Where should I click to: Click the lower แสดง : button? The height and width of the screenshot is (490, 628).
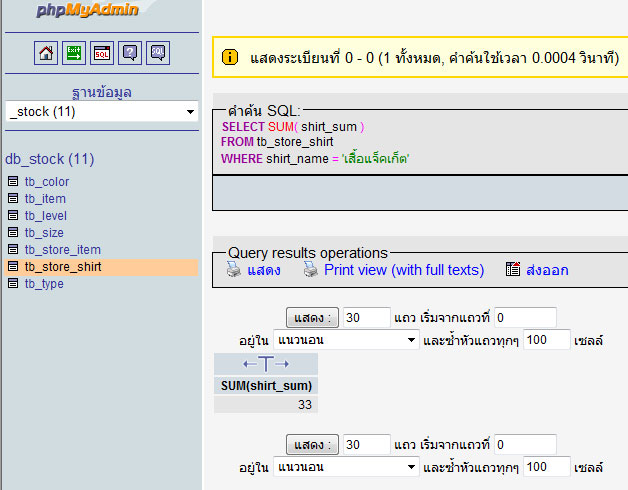point(312,445)
